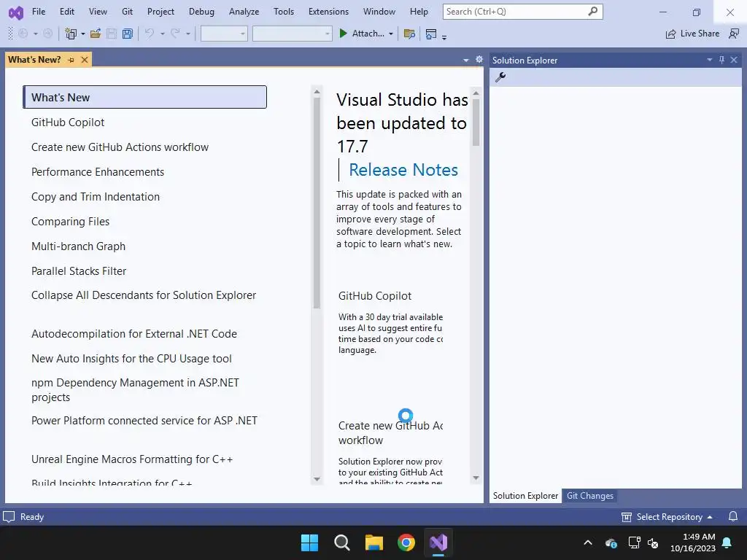Expand the Select Repository status menu

[x=667, y=517]
